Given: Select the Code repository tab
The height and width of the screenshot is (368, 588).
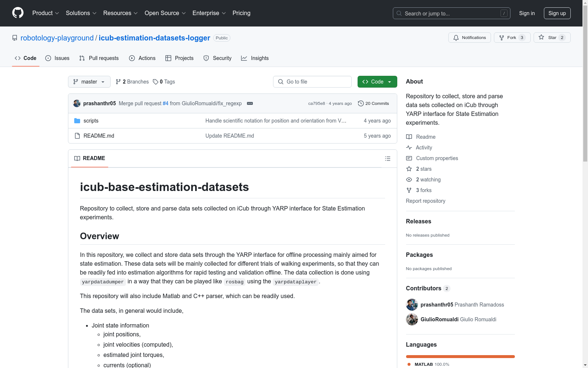Looking at the screenshot, I should point(26,58).
